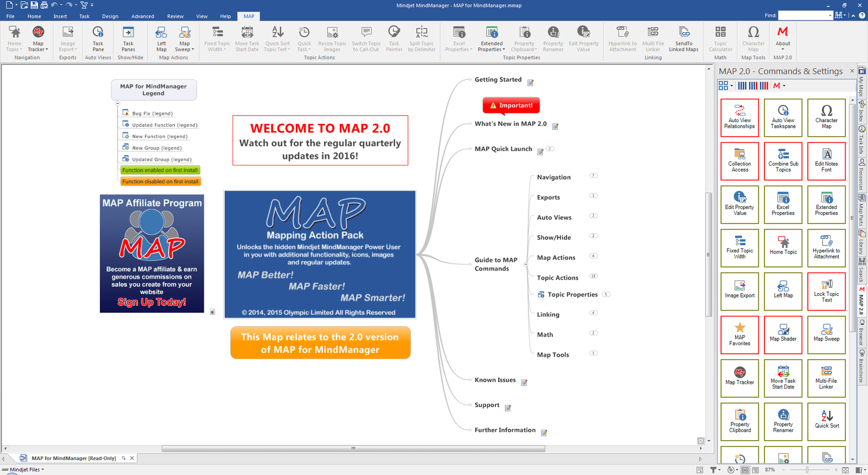868x475 pixels.
Task: Select the New Group (legend) topic
Action: tap(157, 148)
